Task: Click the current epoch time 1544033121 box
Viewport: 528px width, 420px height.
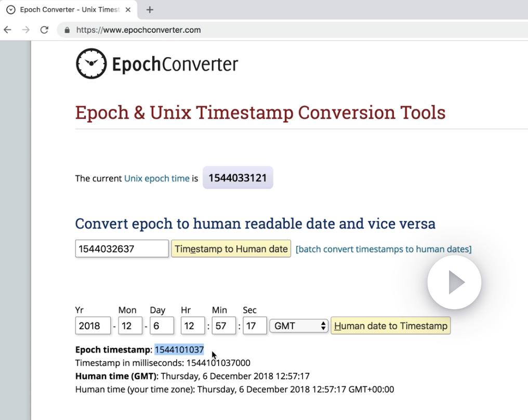Action: click(237, 178)
